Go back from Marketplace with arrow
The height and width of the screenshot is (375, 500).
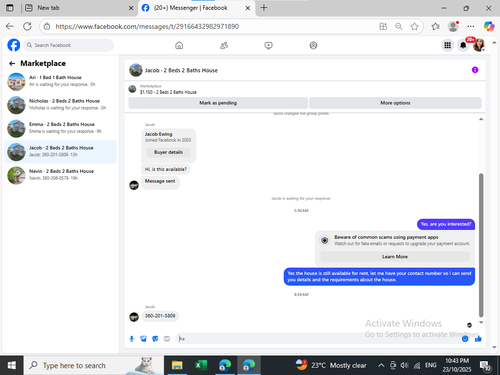tap(12, 63)
